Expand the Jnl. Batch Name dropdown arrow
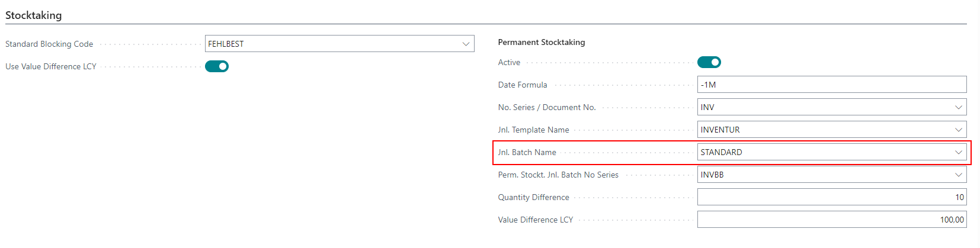The image size is (980, 248). tap(958, 152)
